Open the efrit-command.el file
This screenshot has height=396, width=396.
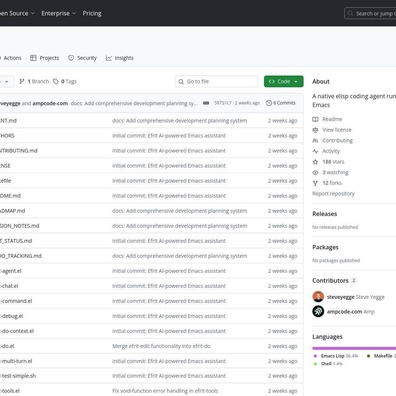coord(16,301)
